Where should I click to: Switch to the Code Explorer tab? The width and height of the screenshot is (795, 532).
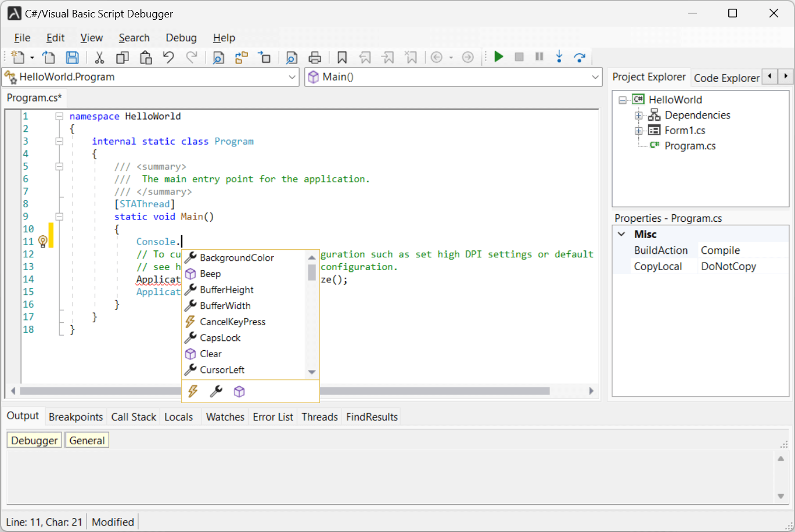pyautogui.click(x=726, y=77)
